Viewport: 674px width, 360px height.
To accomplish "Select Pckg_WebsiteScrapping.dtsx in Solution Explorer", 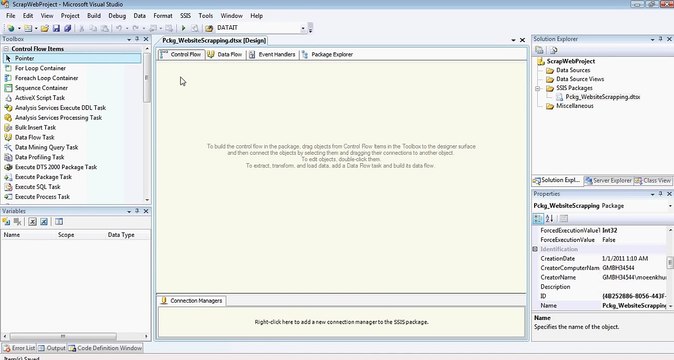I will (x=602, y=97).
